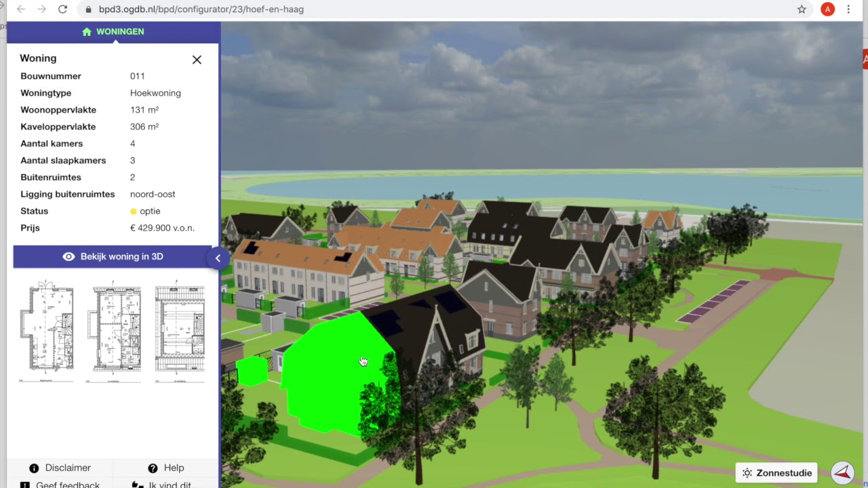Click the bookmark star in the address bar
Viewport: 868px width, 488px height.
802,9
